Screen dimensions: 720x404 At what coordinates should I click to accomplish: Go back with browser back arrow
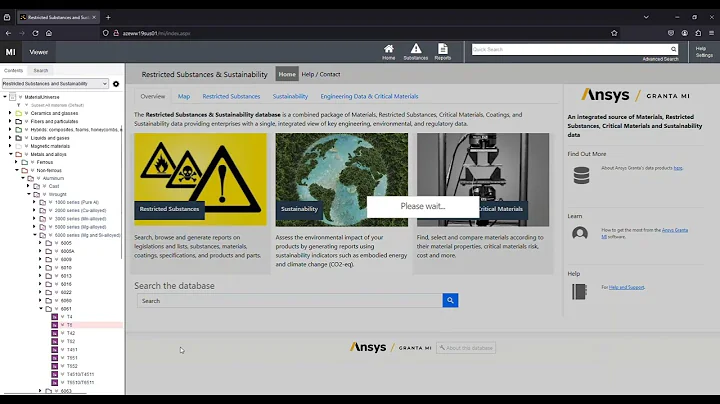coord(8,33)
